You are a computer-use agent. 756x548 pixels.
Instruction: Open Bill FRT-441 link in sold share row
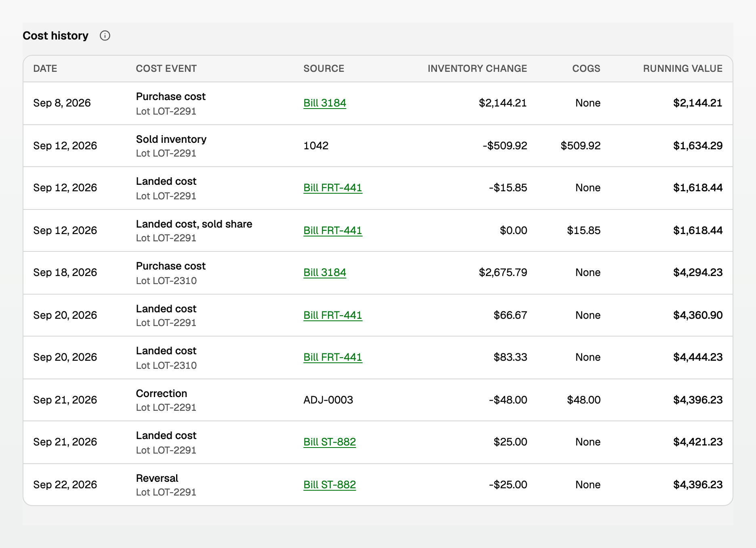pos(333,230)
